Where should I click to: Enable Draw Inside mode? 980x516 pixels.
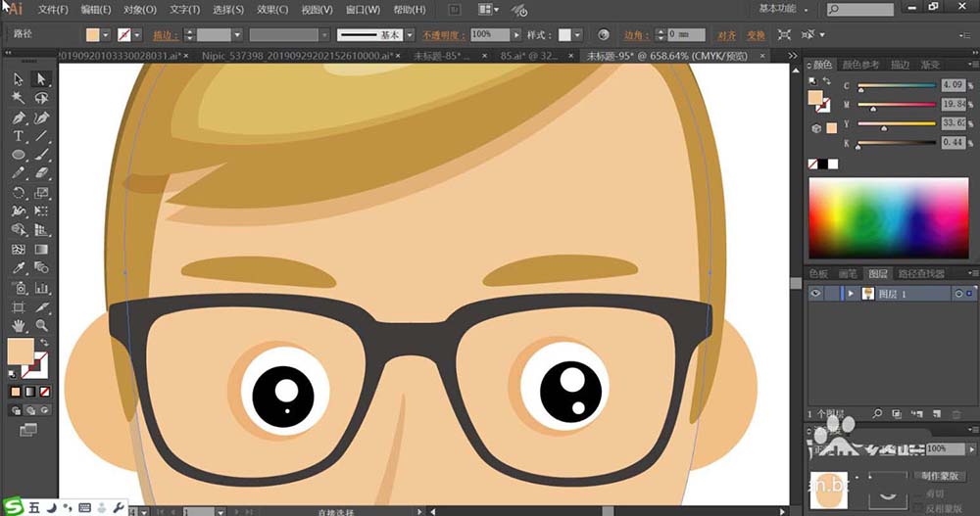(x=44, y=410)
